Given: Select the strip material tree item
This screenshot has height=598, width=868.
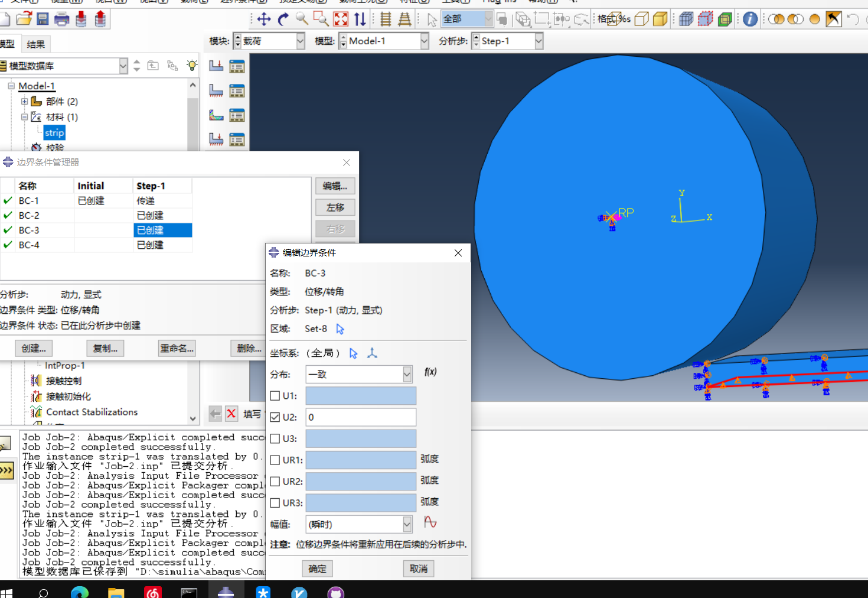Looking at the screenshot, I should click(x=54, y=133).
